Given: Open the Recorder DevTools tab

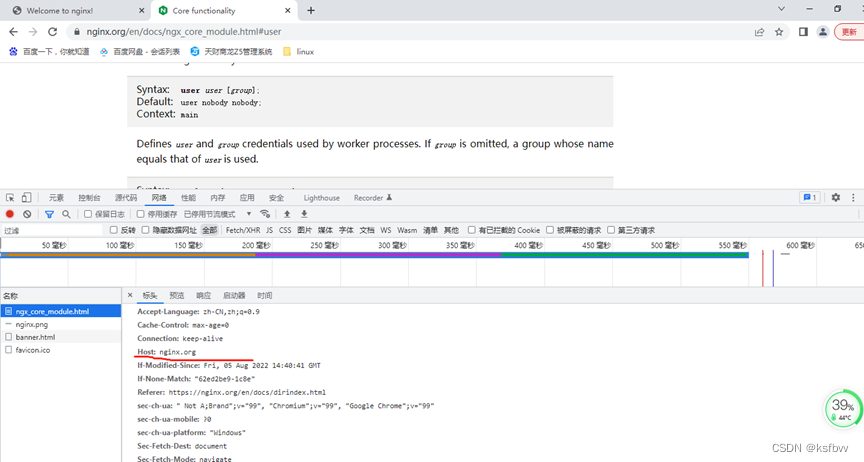Looking at the screenshot, I should click(x=372, y=197).
